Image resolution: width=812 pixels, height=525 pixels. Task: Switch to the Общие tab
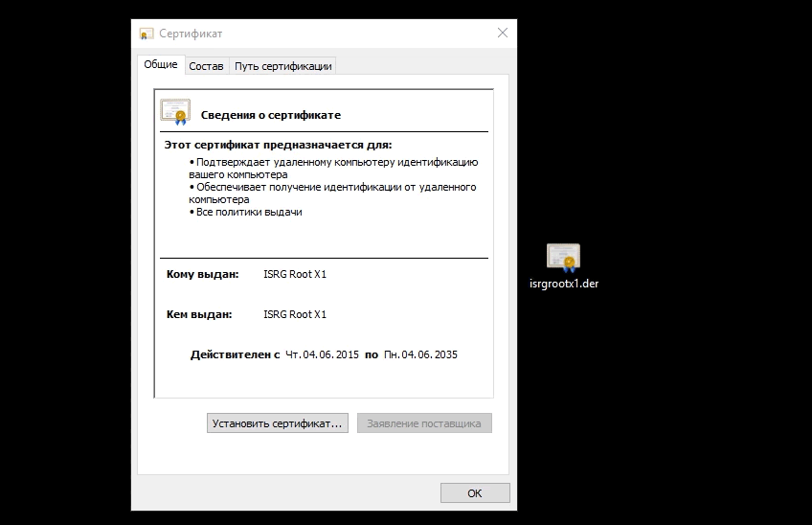[x=161, y=64]
